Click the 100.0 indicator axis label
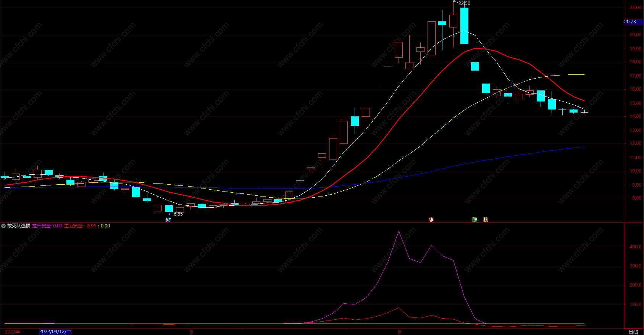Image resolution: width=644 pixels, height=335 pixels. coord(636,304)
